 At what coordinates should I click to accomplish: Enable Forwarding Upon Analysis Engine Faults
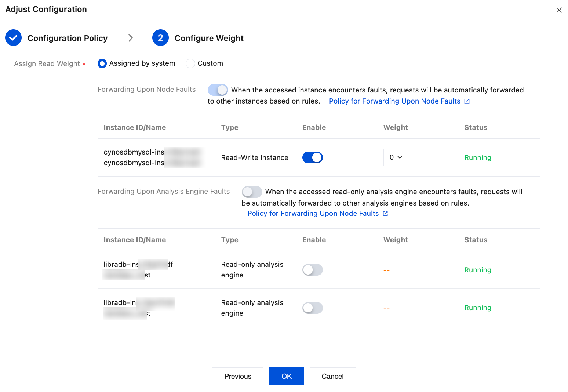pos(252,192)
